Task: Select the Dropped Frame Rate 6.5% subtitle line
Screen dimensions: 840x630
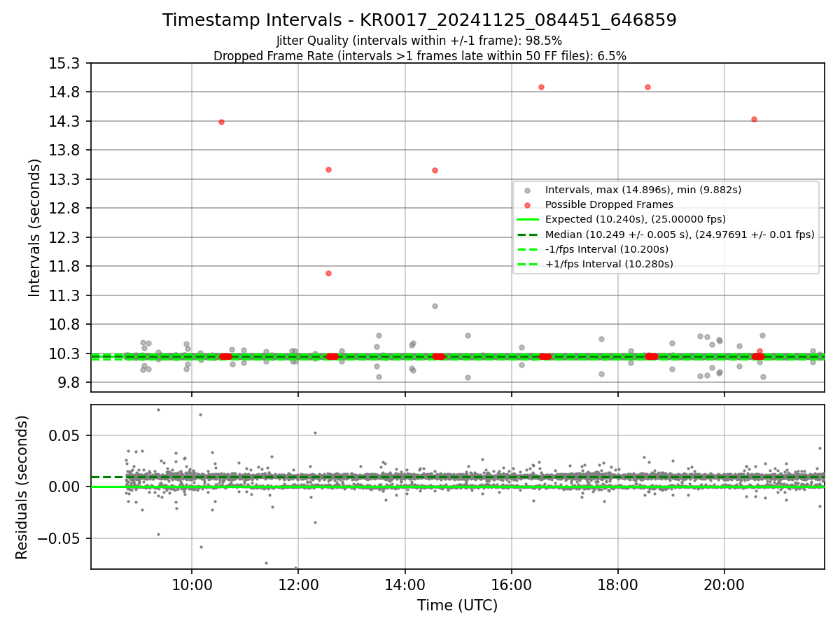Action: (419, 56)
